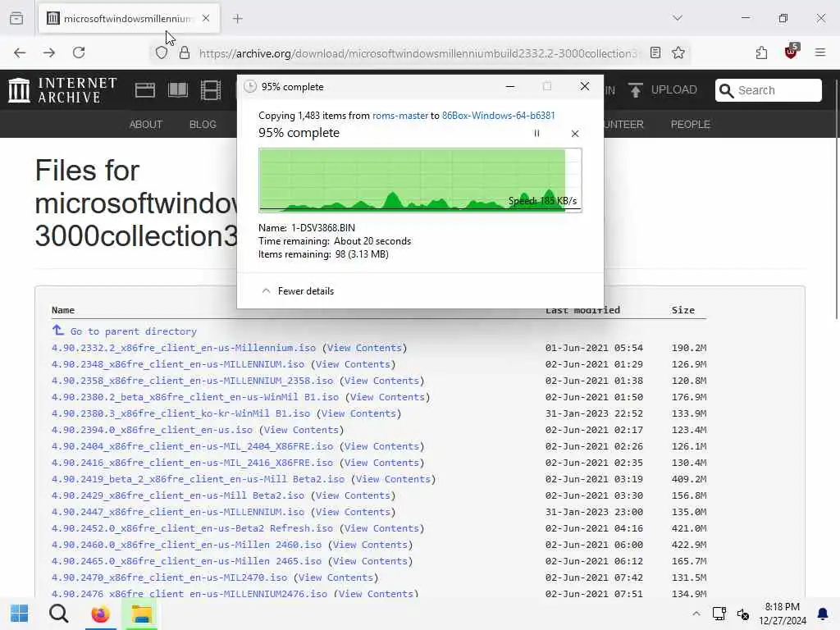Open the Firefox hamburger menu

coord(820,52)
